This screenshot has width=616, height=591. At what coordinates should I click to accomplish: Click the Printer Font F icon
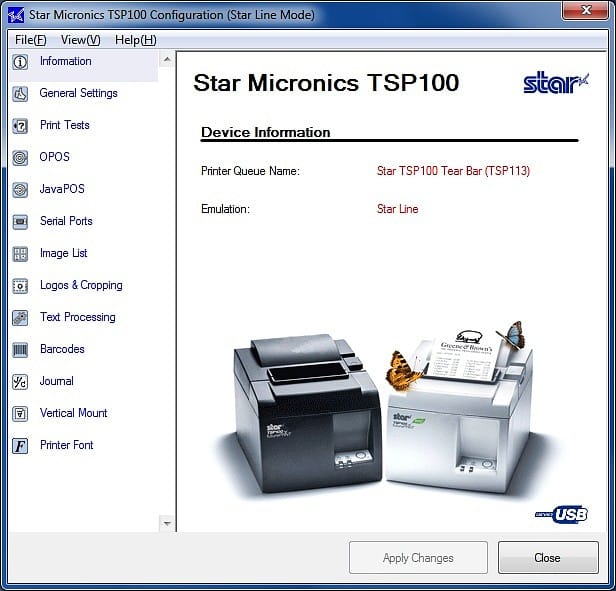click(x=20, y=446)
